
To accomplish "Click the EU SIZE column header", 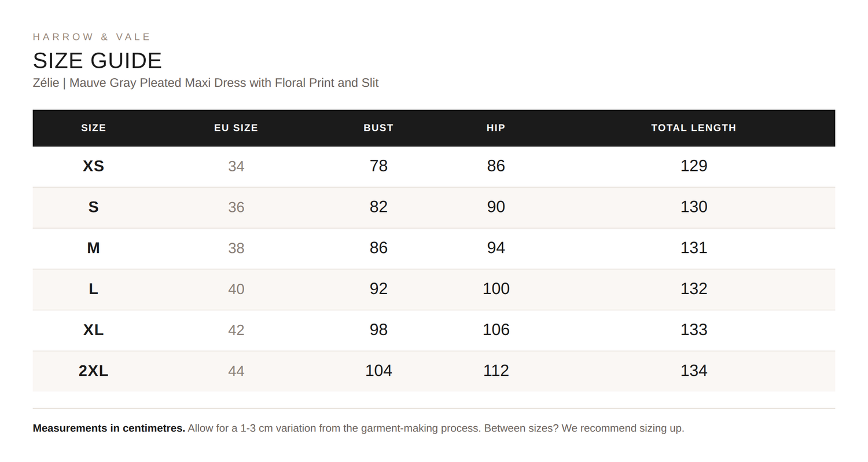I will [236, 128].
